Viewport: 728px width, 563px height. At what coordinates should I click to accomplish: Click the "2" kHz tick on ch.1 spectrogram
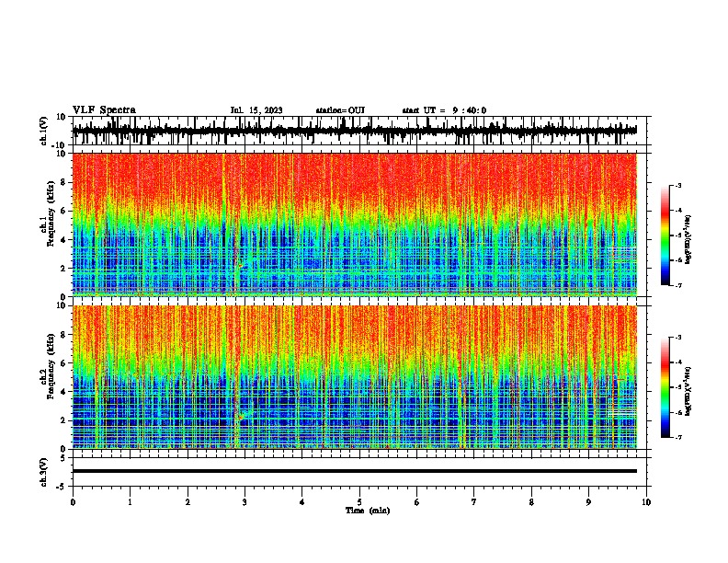click(x=63, y=268)
